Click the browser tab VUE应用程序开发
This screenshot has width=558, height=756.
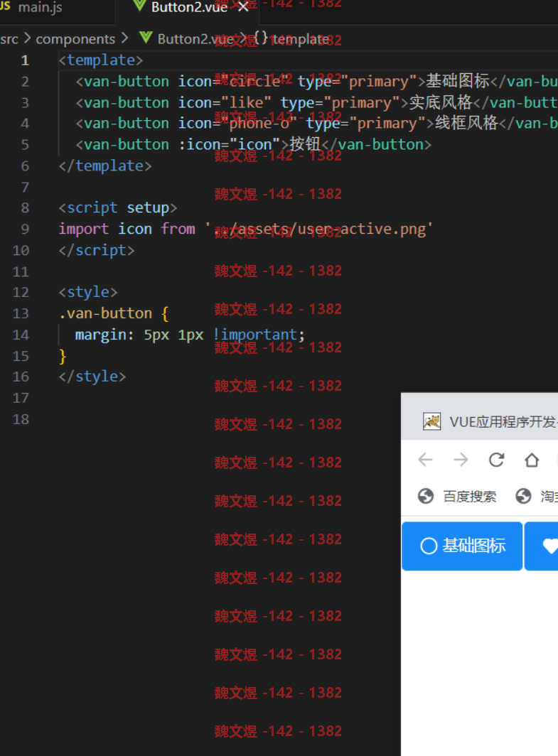[x=502, y=422]
